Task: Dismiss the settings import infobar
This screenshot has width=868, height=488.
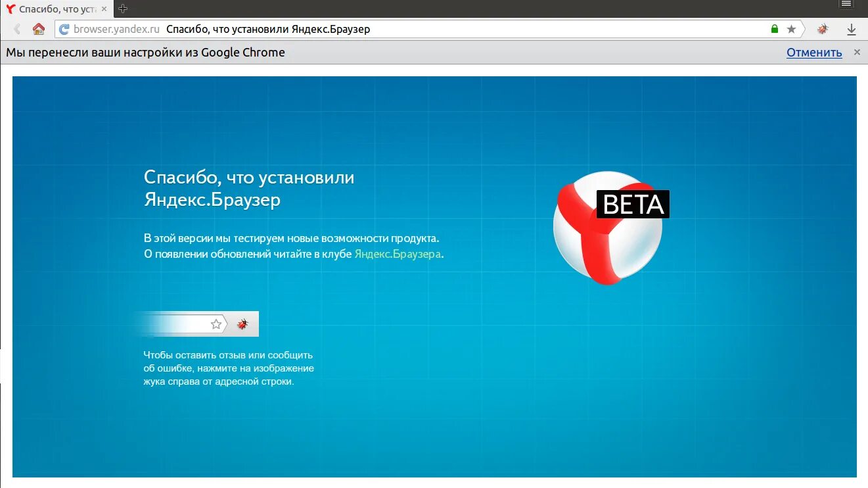Action: [857, 52]
